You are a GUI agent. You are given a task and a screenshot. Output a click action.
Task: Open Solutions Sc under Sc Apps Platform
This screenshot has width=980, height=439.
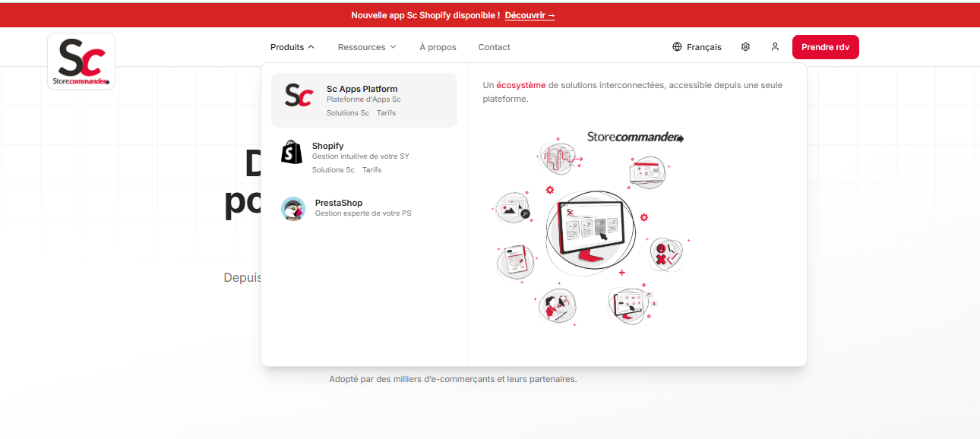[x=348, y=113]
